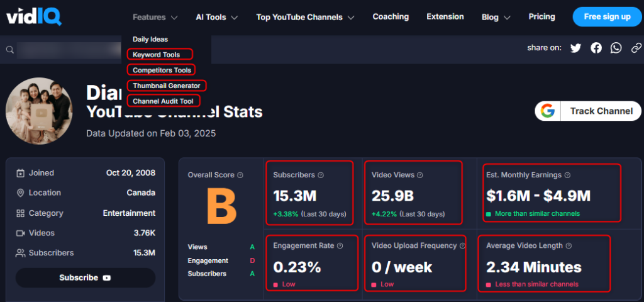Click the Free sign up button
This screenshot has width=644, height=302.
coord(607,17)
